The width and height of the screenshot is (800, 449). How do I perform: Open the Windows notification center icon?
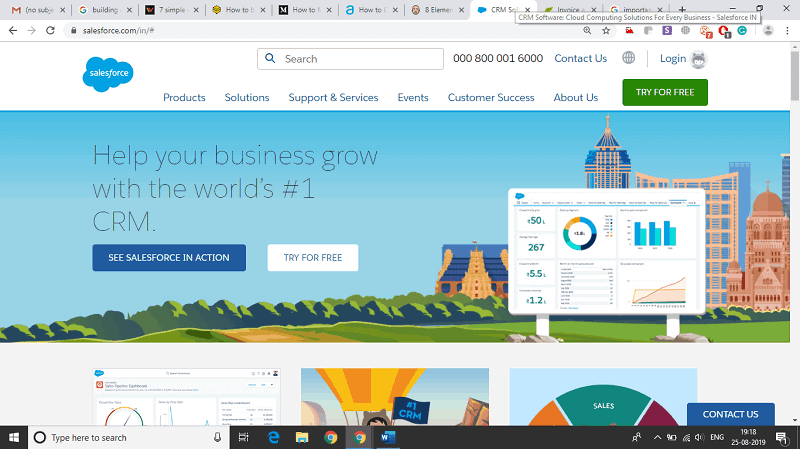click(x=782, y=437)
